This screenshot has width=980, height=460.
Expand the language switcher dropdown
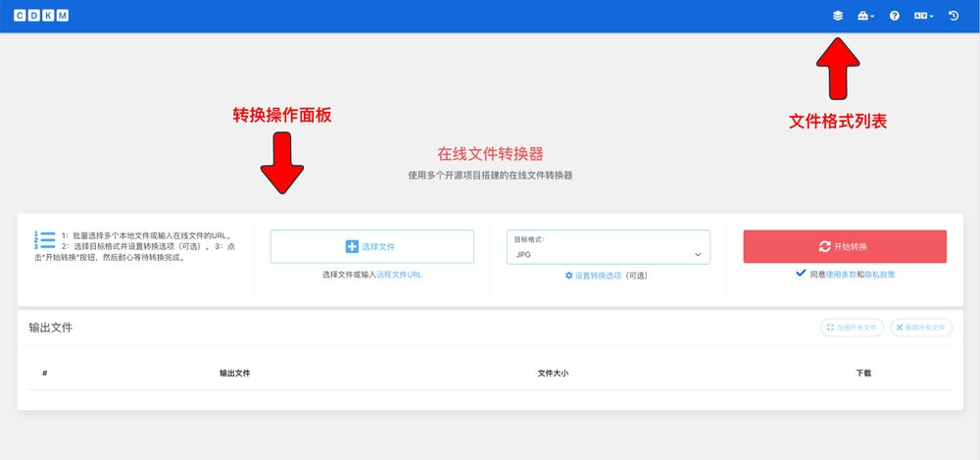pyautogui.click(x=923, y=16)
